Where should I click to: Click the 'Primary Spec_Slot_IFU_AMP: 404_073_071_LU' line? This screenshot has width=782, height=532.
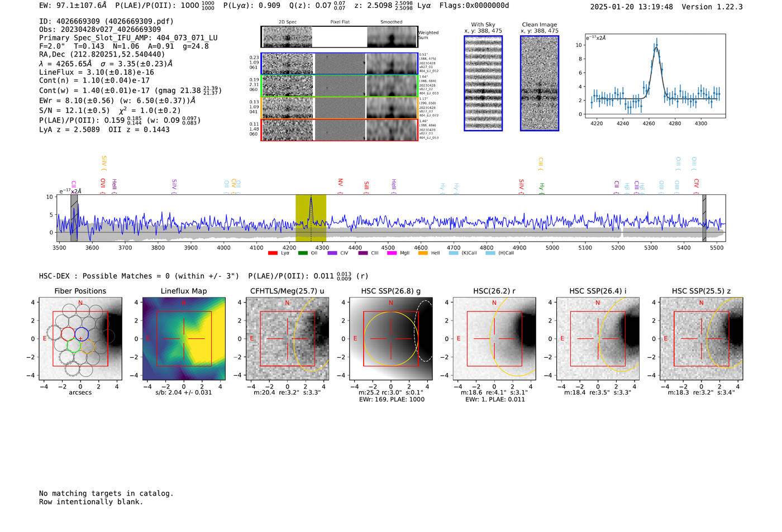point(128,38)
